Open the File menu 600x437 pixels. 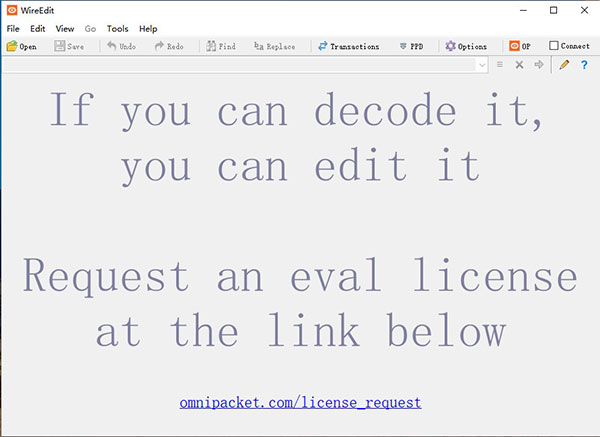[13, 29]
